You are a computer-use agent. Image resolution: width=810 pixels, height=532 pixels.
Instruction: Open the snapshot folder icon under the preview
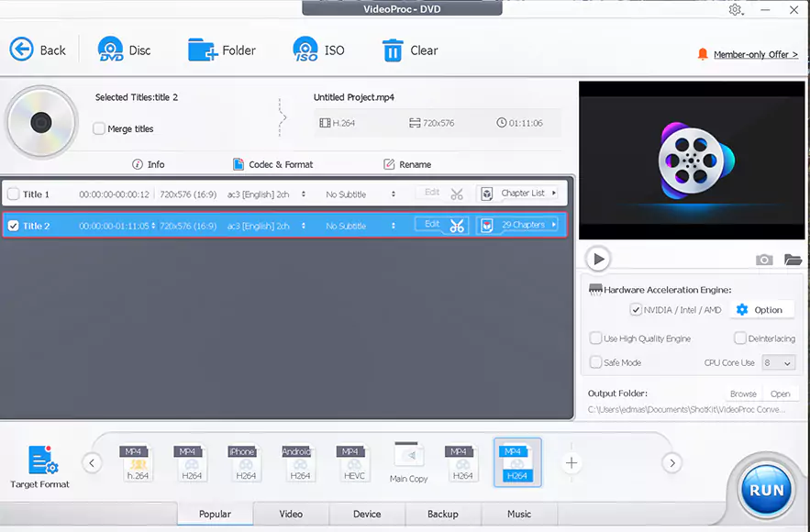tap(793, 260)
